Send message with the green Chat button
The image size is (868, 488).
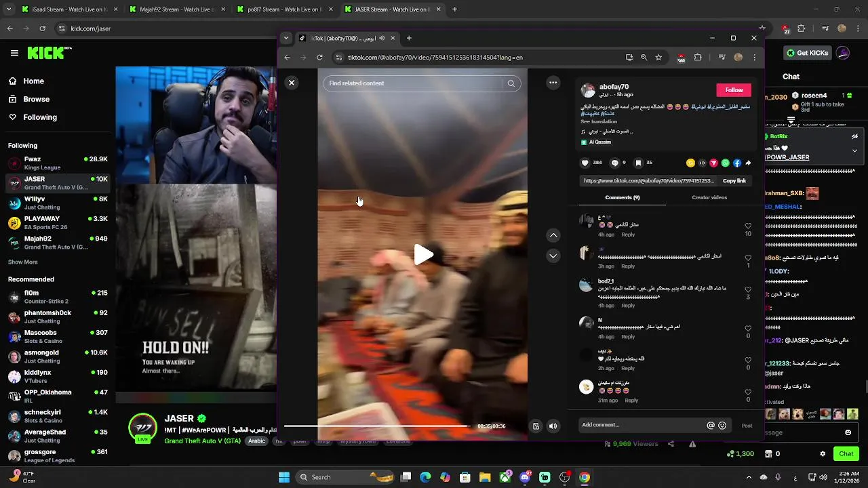pyautogui.click(x=846, y=453)
